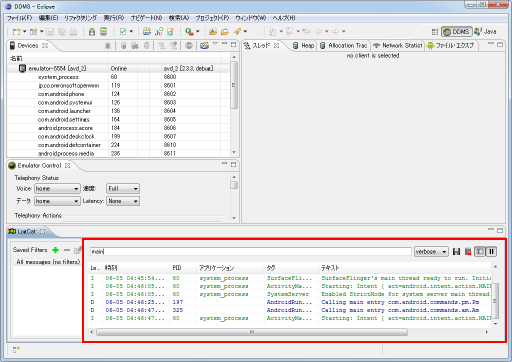
Task: Expand the Latency None dropdown
Action: [123, 201]
